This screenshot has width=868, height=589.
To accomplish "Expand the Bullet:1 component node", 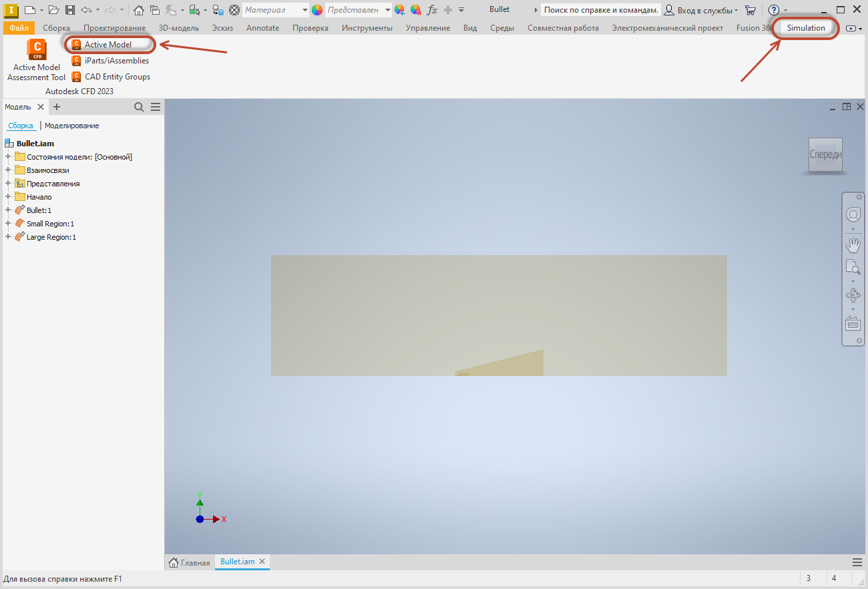I will tap(8, 210).
